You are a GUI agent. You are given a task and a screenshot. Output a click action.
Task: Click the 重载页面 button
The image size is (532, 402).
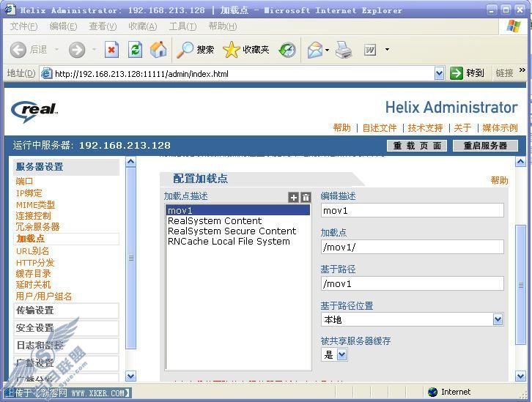(x=417, y=146)
